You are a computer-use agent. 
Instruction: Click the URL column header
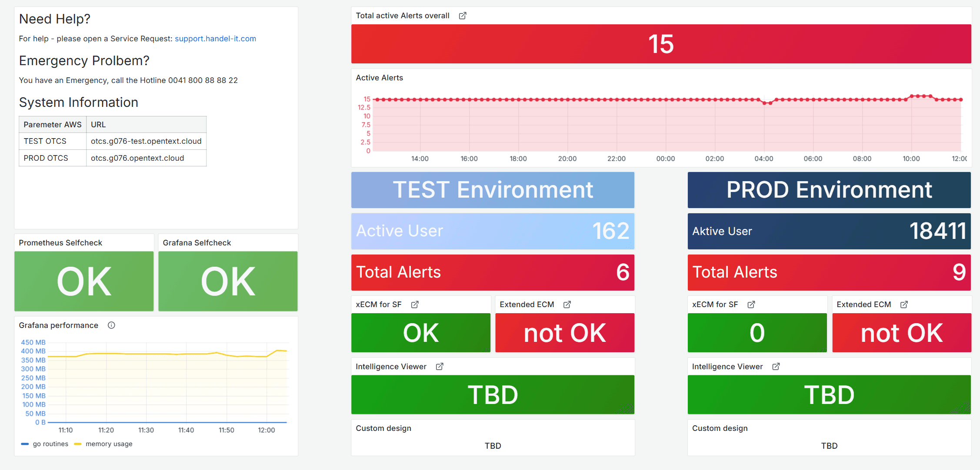coord(146,125)
